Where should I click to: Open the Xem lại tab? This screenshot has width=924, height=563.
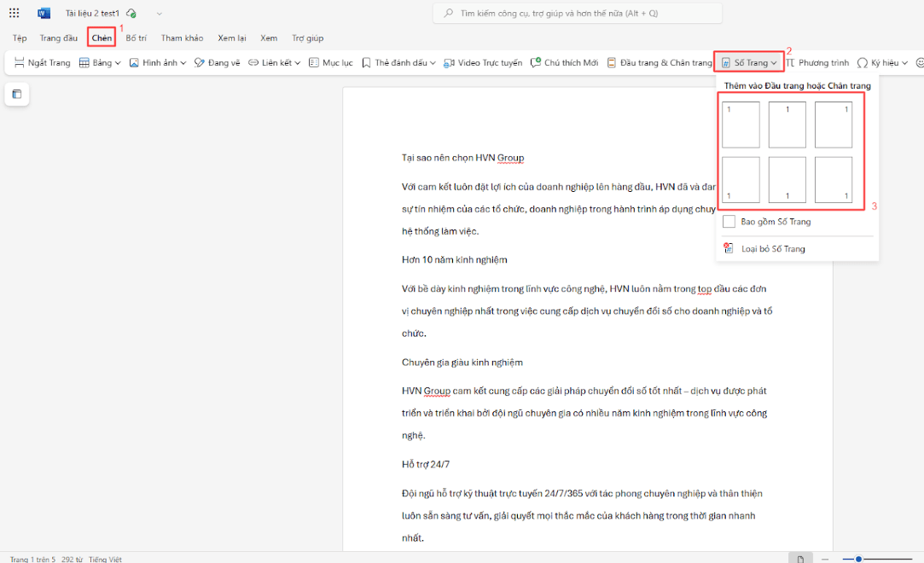pyautogui.click(x=231, y=38)
